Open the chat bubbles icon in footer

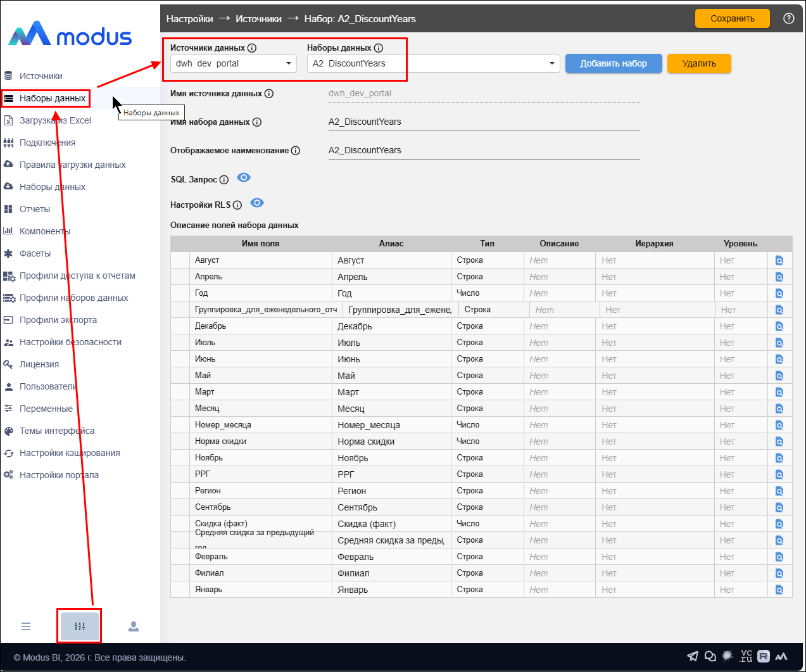(710, 656)
